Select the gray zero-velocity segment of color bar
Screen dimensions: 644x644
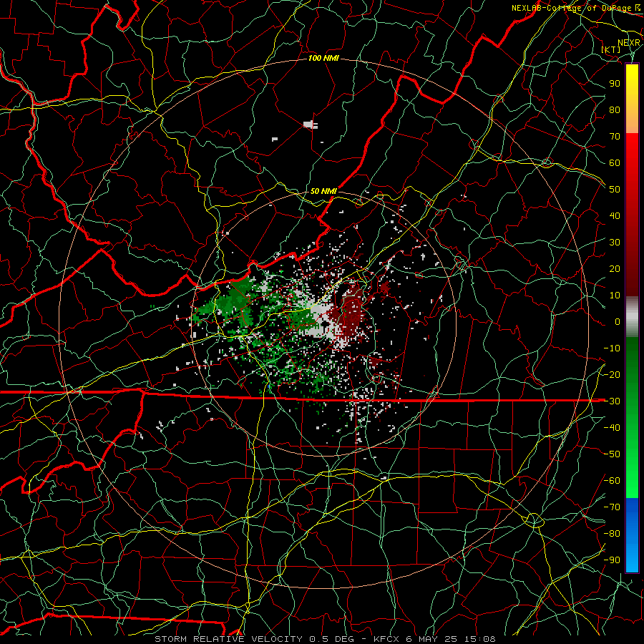632,317
